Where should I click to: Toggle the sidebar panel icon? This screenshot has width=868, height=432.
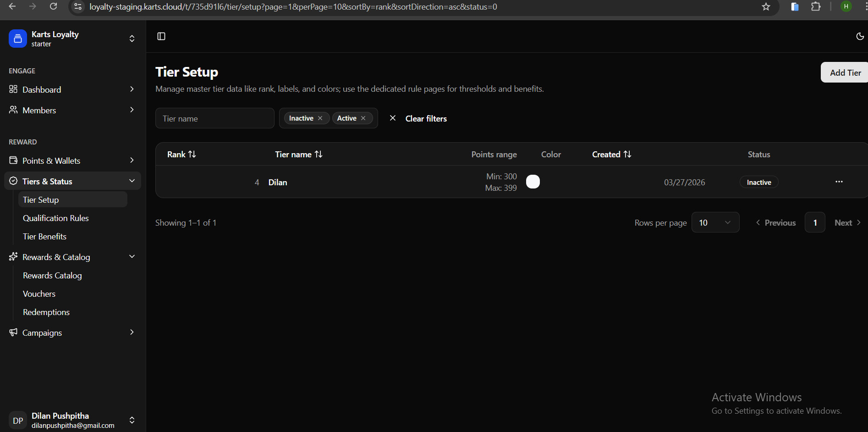161,36
